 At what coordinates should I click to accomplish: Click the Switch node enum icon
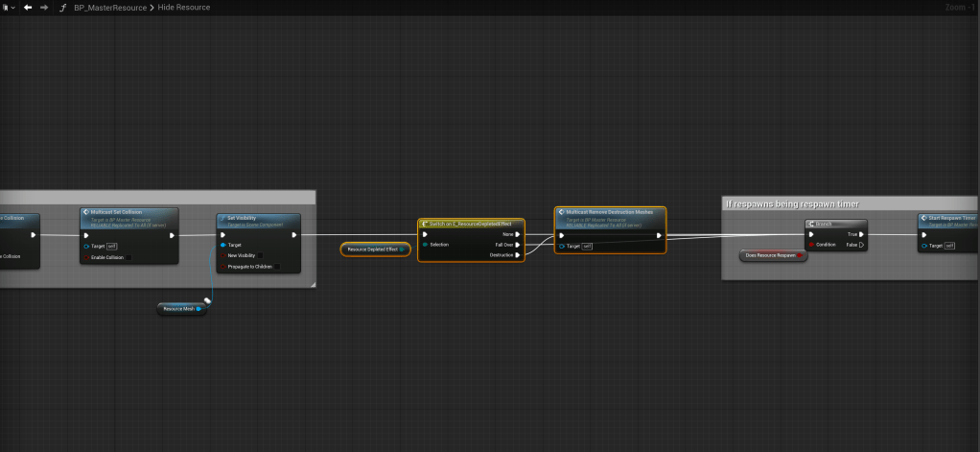(425, 224)
